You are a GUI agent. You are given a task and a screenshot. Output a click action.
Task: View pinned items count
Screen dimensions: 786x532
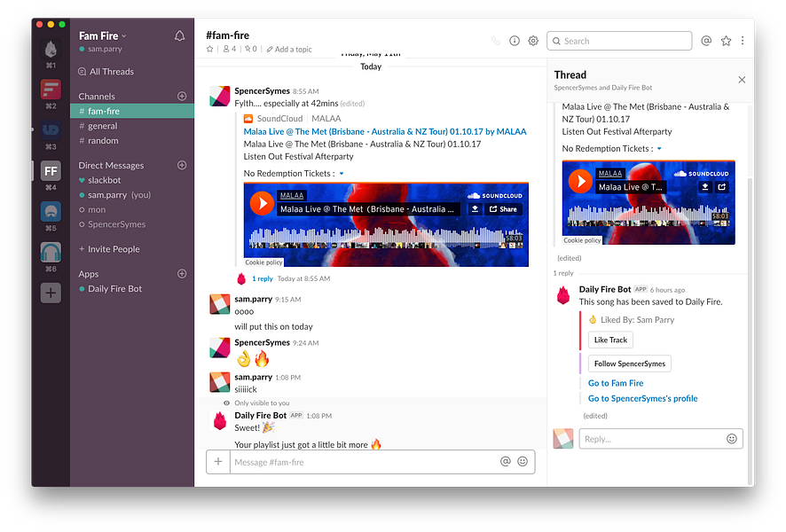coord(251,49)
